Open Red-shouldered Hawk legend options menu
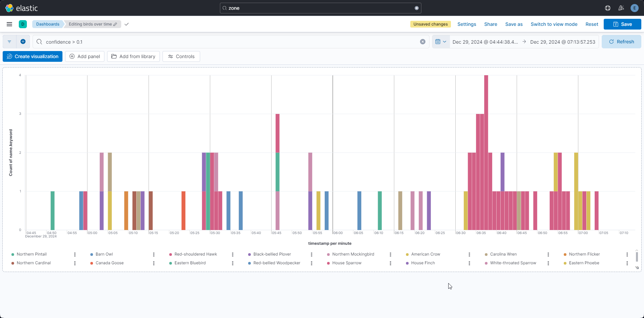This screenshot has width=644, height=318. [233, 255]
